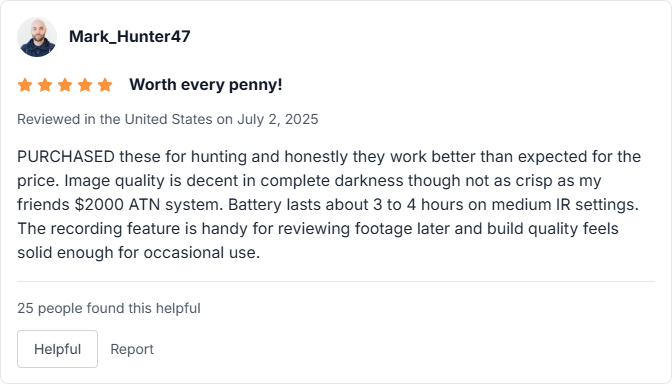Open the "Worth every penny!" review title
This screenshot has height=384, width=672.
pos(206,85)
